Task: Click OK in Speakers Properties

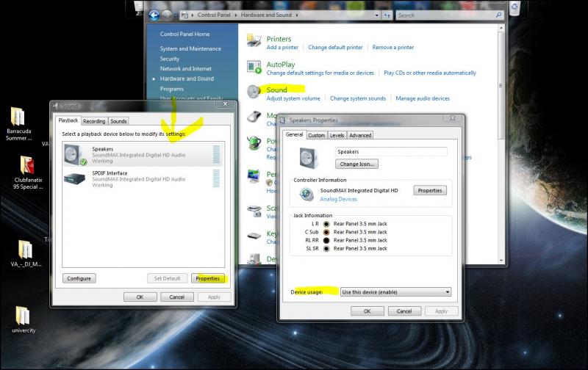Action: 367,311
